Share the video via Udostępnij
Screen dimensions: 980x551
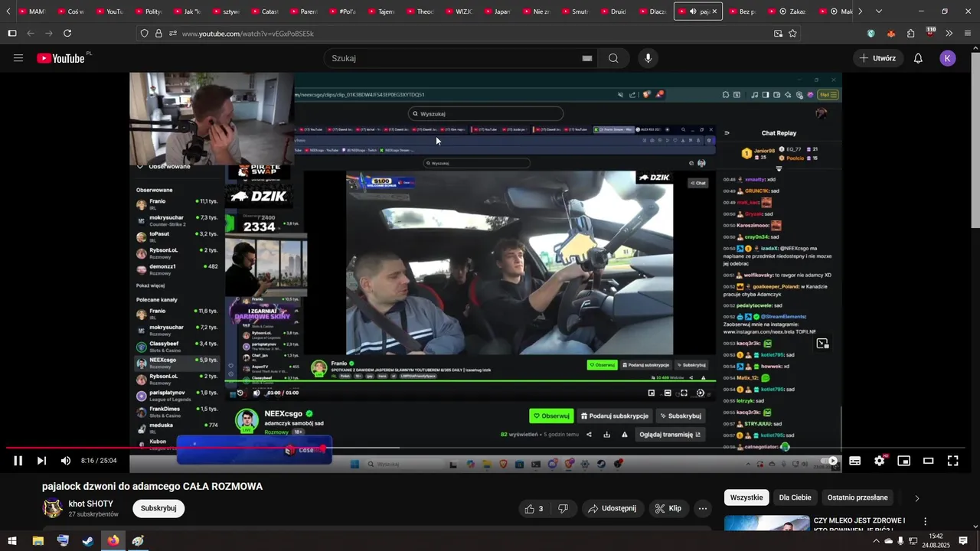click(612, 509)
